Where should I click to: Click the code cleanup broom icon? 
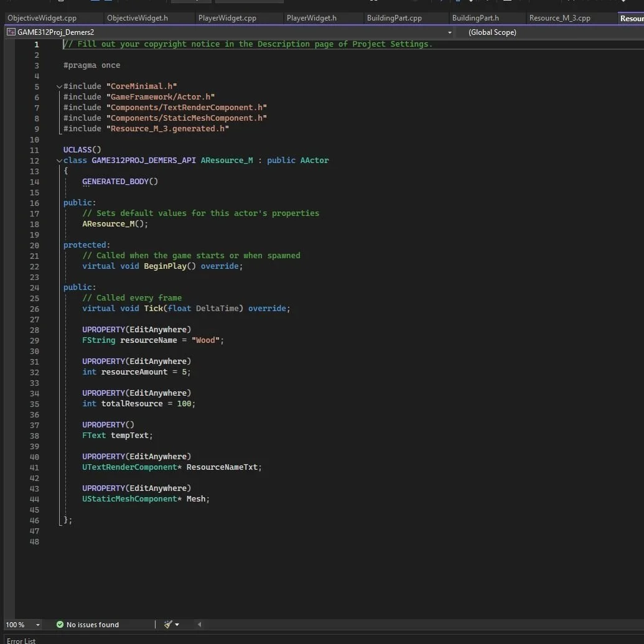click(167, 624)
